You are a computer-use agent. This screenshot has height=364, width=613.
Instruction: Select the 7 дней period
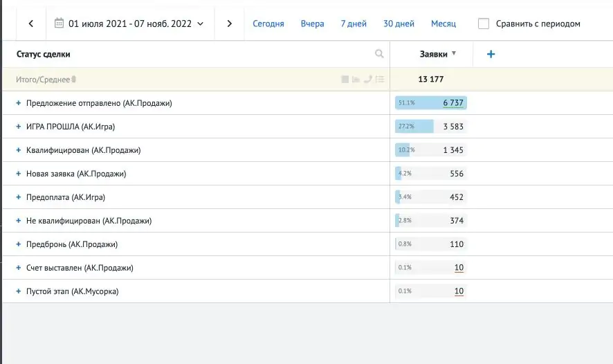click(x=354, y=24)
